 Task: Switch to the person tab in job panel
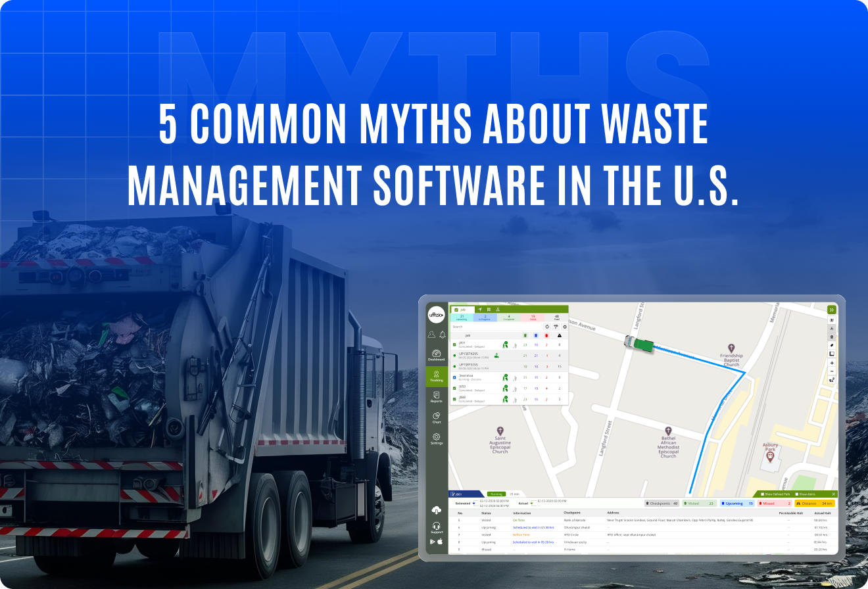point(498,310)
